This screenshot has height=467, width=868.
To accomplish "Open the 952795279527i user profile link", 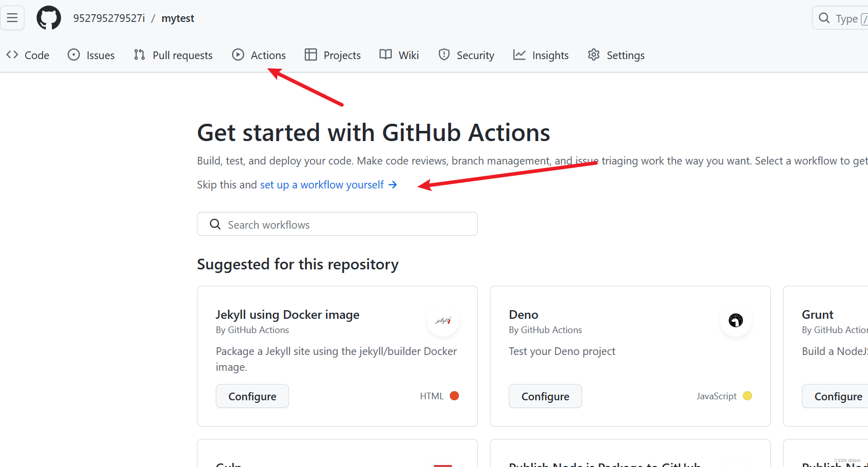I will [109, 18].
